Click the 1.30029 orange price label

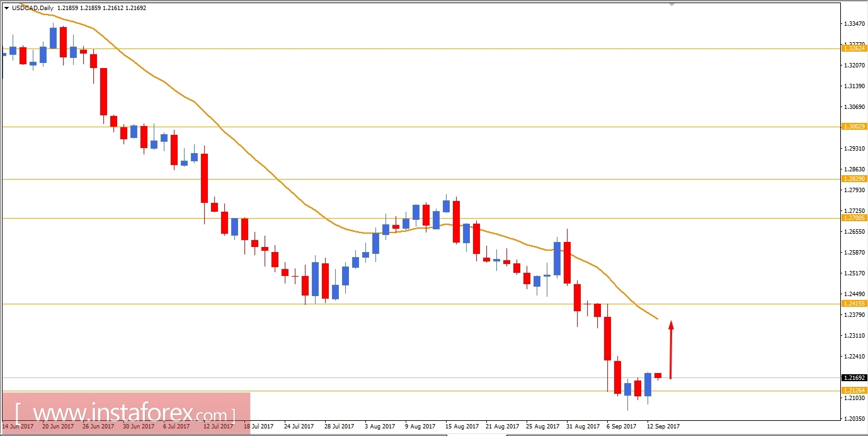tap(854, 127)
